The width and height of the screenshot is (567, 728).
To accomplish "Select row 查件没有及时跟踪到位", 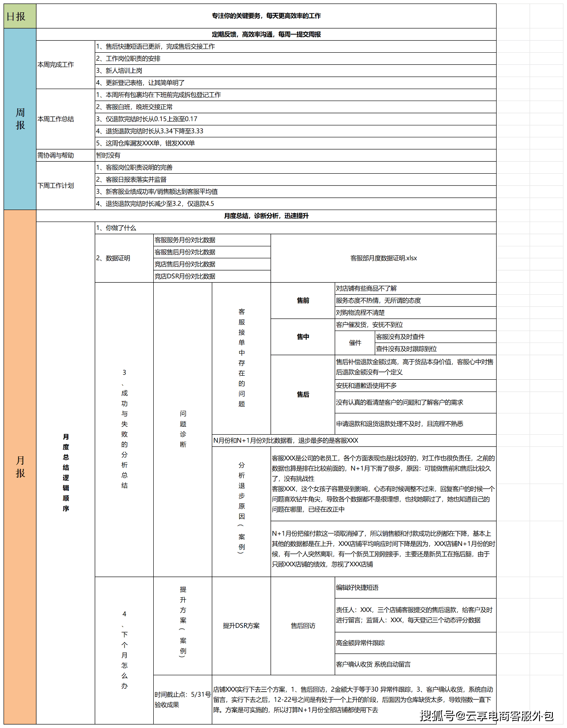I will (x=435, y=349).
